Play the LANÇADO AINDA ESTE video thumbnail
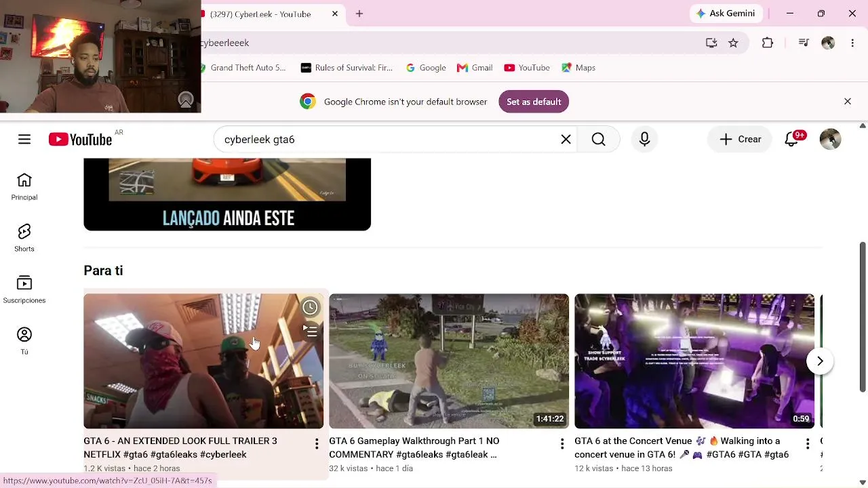The width and height of the screenshot is (868, 488). coord(227,195)
